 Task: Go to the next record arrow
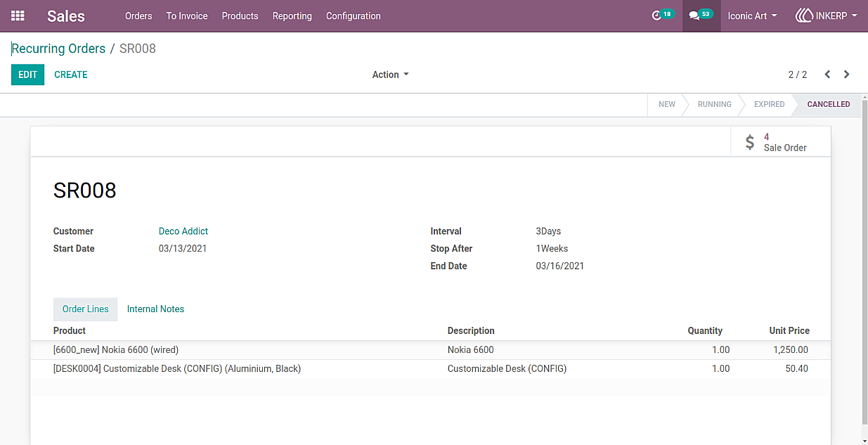(x=847, y=75)
